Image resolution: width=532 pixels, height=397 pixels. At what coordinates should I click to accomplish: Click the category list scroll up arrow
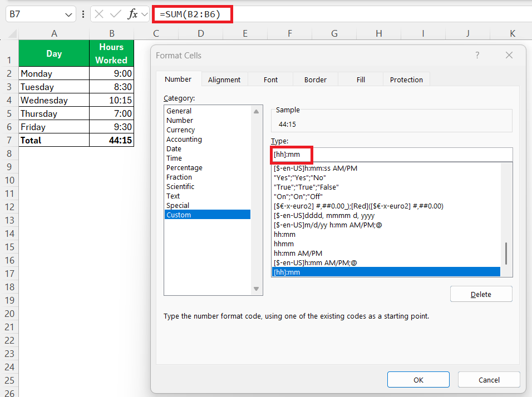pos(256,111)
